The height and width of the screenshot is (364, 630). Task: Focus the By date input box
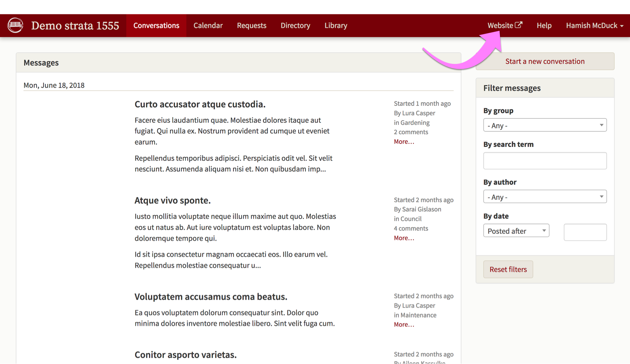(585, 232)
